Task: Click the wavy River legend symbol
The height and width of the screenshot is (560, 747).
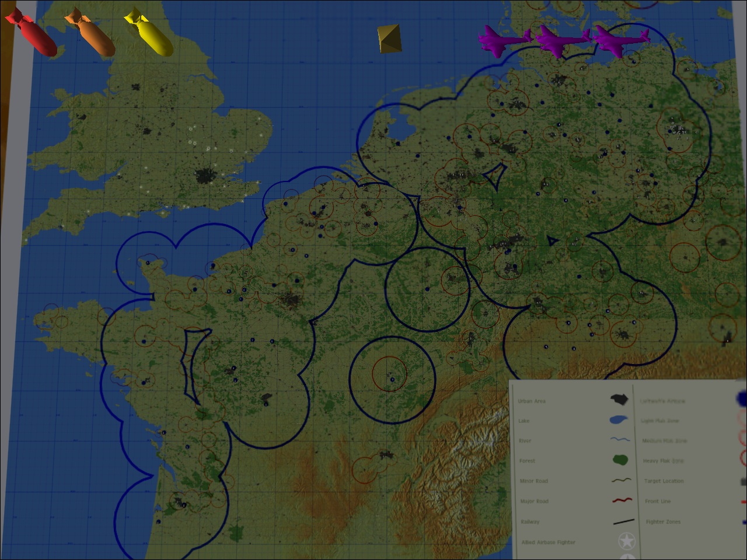Action: point(620,440)
